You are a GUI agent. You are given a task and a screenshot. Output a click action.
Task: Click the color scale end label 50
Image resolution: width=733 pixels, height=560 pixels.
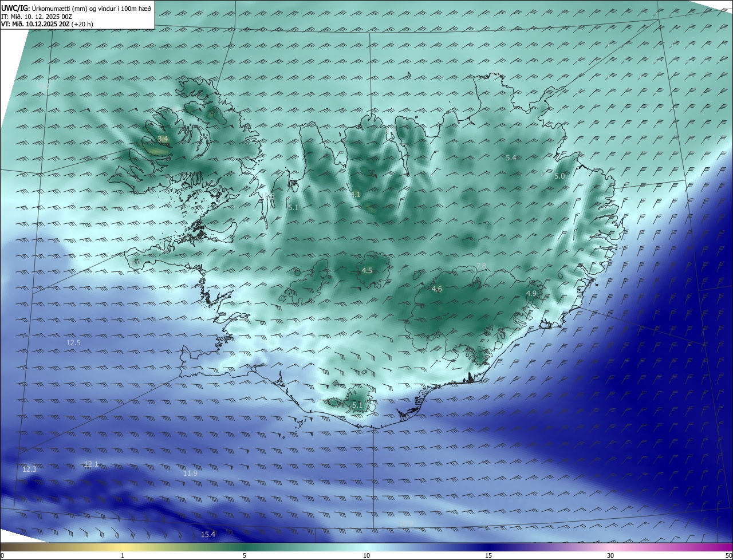pos(728,555)
